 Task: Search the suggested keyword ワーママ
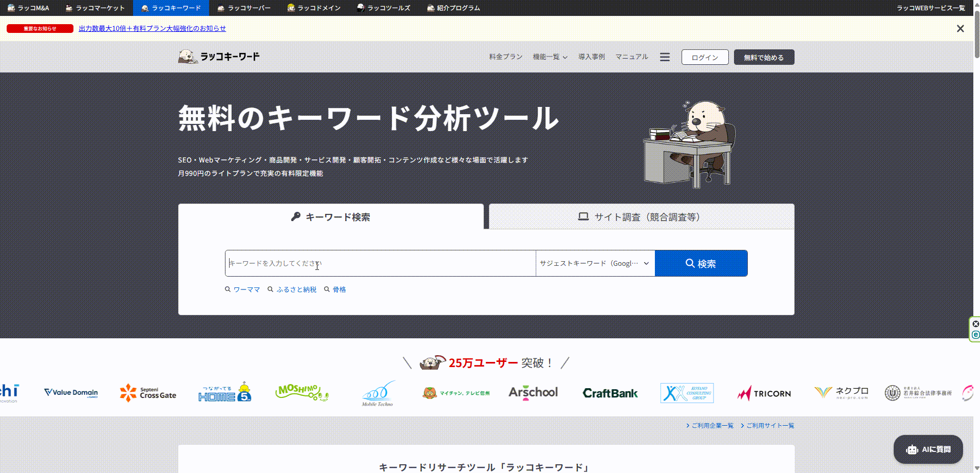(242, 289)
